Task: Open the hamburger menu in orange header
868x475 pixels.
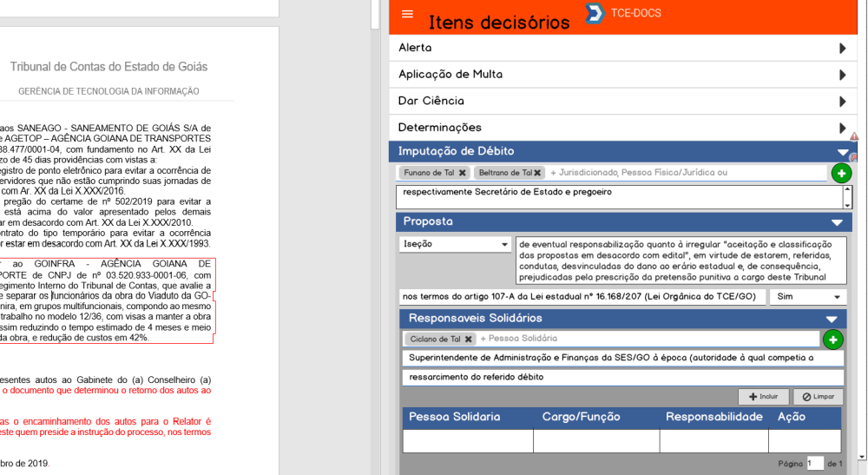Action: [x=408, y=15]
